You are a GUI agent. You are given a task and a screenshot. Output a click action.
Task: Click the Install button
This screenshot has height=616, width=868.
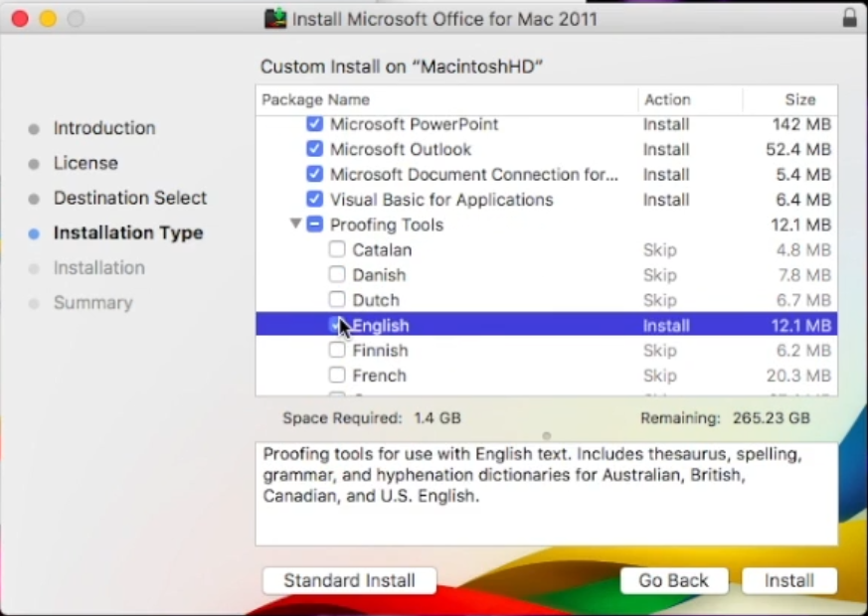click(788, 580)
